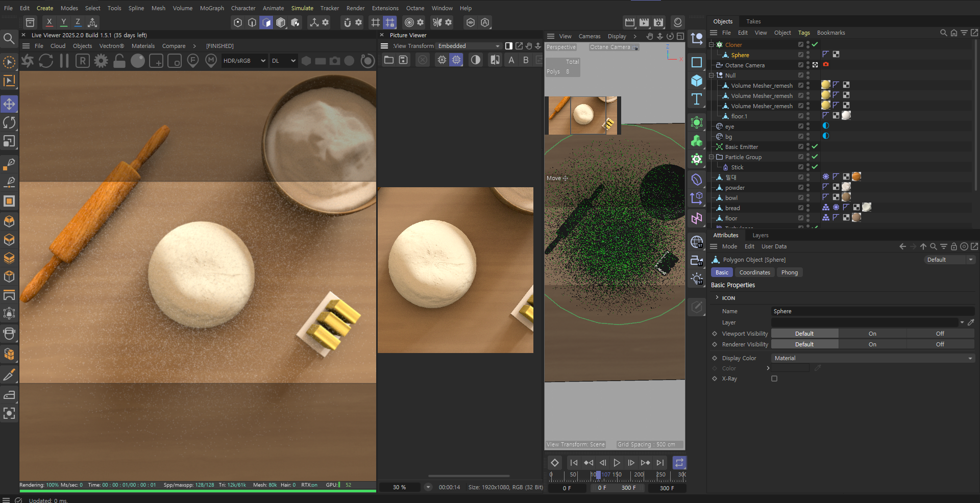
Task: Open the HDR/sRGB dropdown
Action: tap(244, 61)
